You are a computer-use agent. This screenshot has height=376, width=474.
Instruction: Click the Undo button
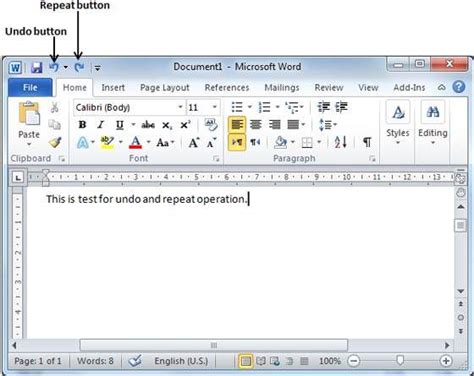[x=54, y=67]
